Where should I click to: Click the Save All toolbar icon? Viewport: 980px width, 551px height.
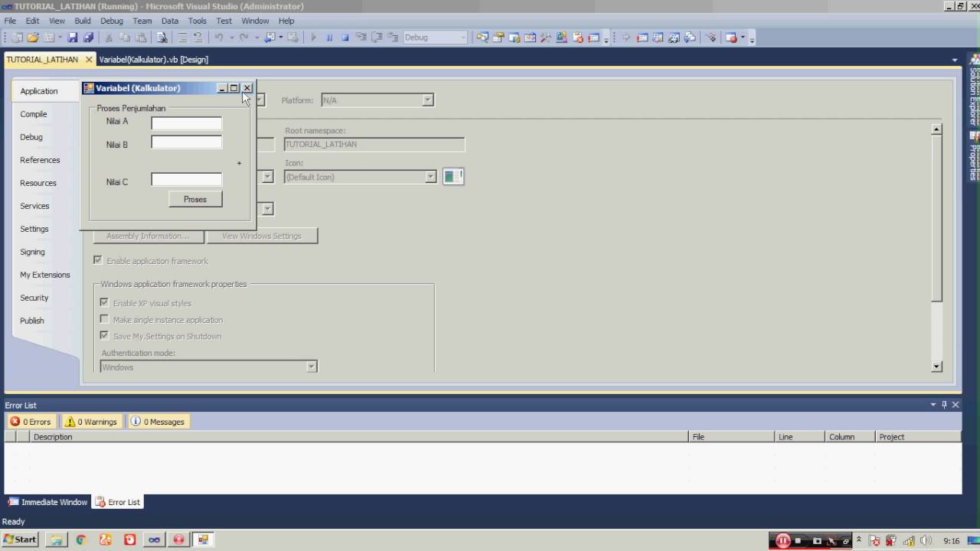click(88, 37)
